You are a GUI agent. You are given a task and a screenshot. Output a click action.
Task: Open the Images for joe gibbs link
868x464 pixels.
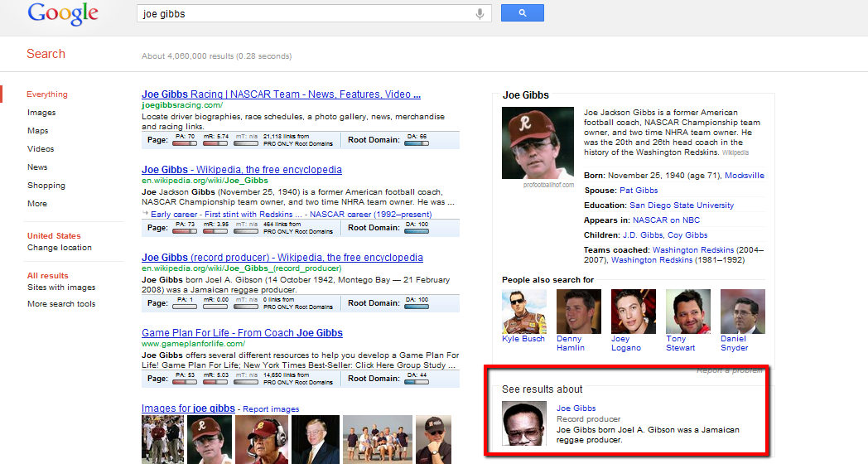pos(188,408)
